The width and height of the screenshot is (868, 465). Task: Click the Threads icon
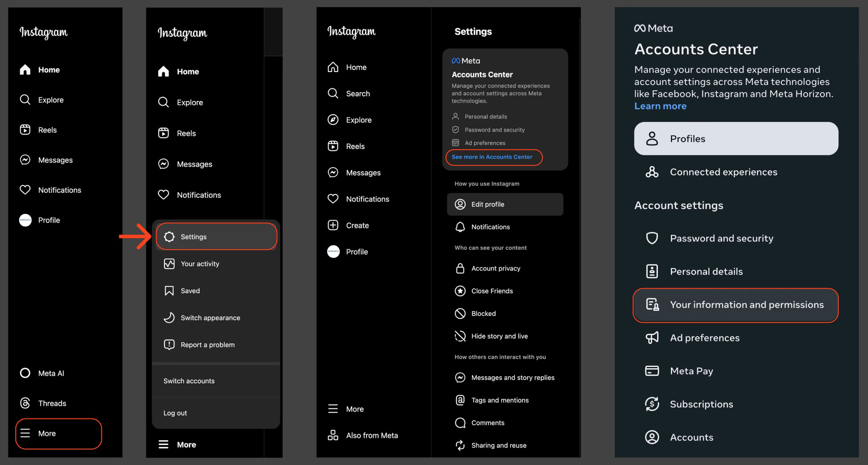tap(25, 403)
